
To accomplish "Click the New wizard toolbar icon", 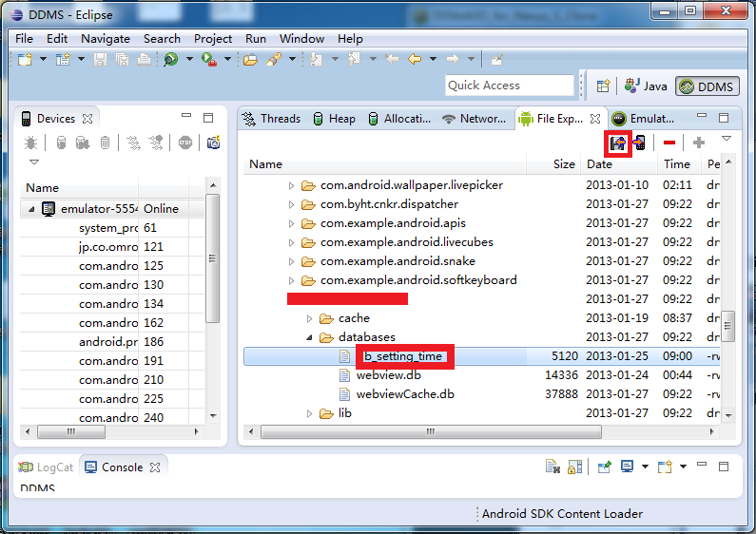I will click(25, 59).
